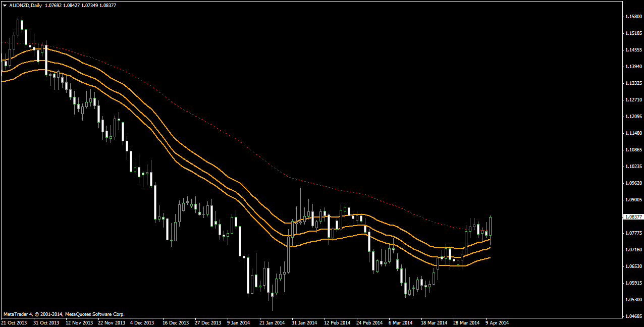Click the 1.09620 price axis label
The width and height of the screenshot is (644, 327).
pyautogui.click(x=633, y=183)
